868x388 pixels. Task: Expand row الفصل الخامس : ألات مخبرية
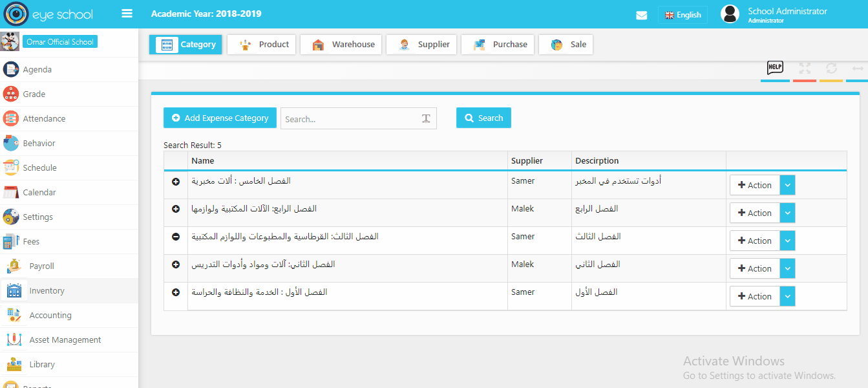[176, 182]
